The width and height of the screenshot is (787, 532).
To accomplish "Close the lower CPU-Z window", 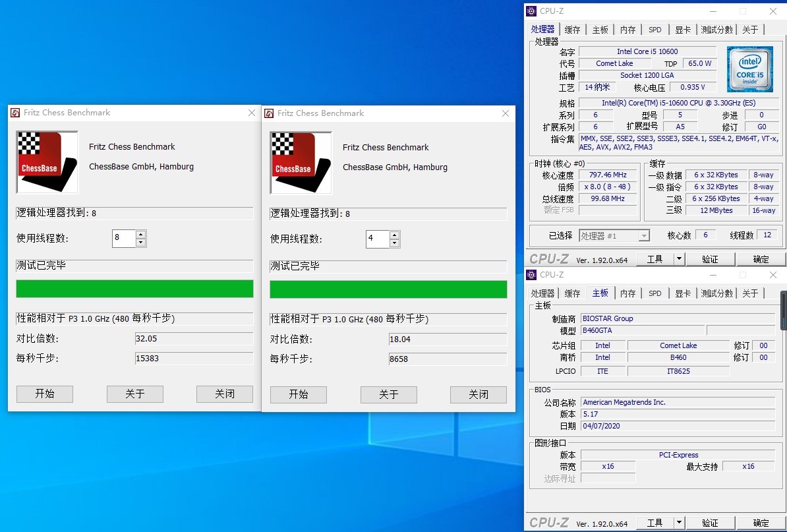I will pyautogui.click(x=773, y=274).
